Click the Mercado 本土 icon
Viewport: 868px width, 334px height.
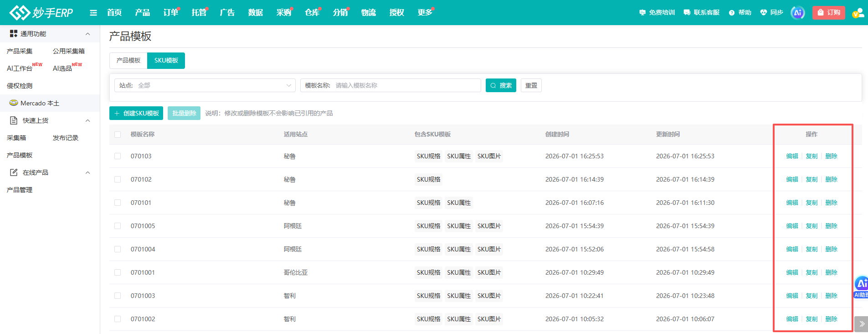(x=14, y=103)
